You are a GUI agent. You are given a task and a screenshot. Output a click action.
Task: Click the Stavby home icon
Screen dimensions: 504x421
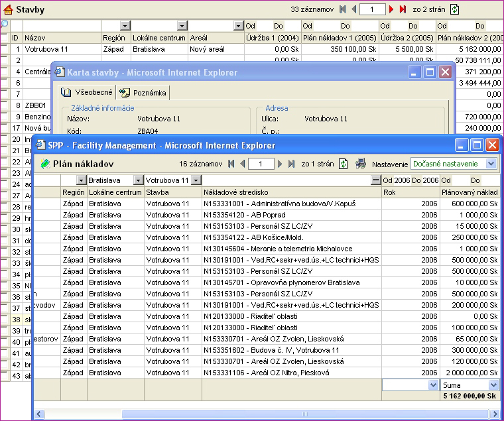coord(8,9)
